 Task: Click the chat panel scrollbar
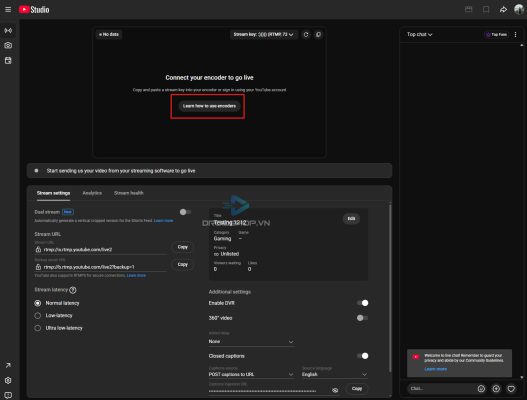pos(522,211)
